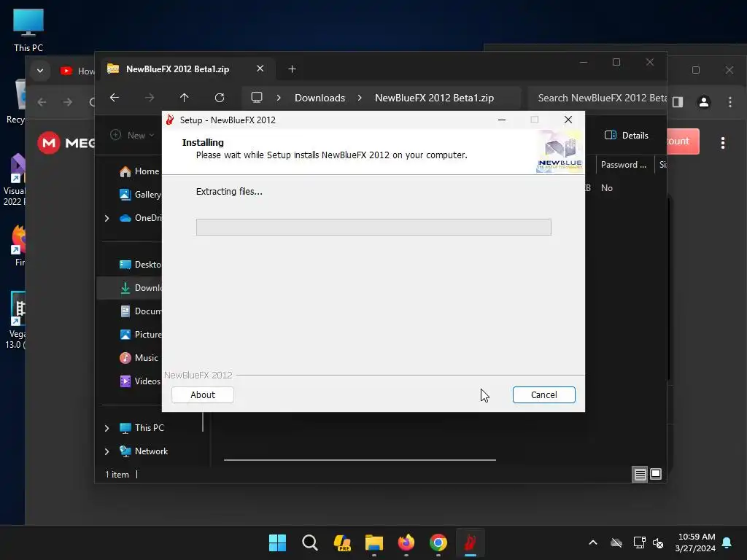Open Firefox from the taskbar

point(406,542)
